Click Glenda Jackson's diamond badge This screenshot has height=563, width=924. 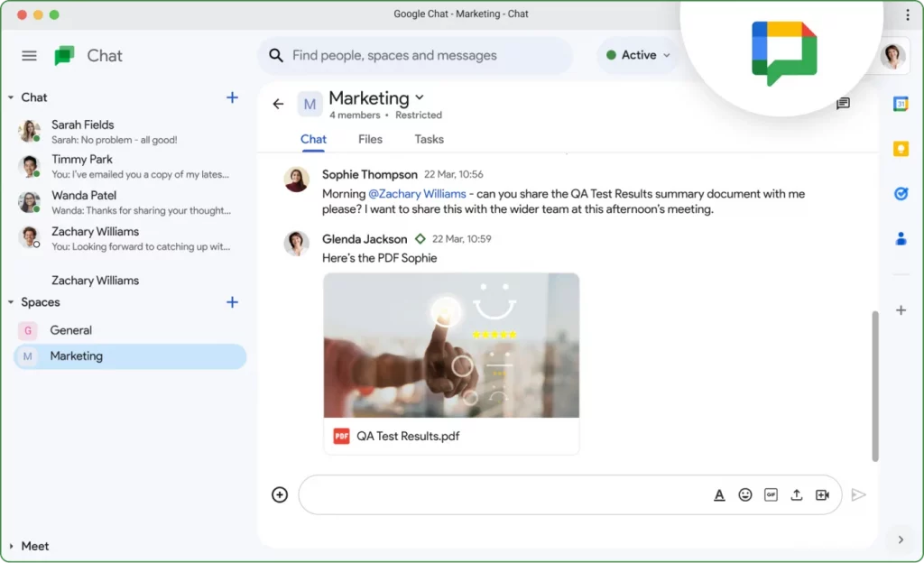click(420, 239)
